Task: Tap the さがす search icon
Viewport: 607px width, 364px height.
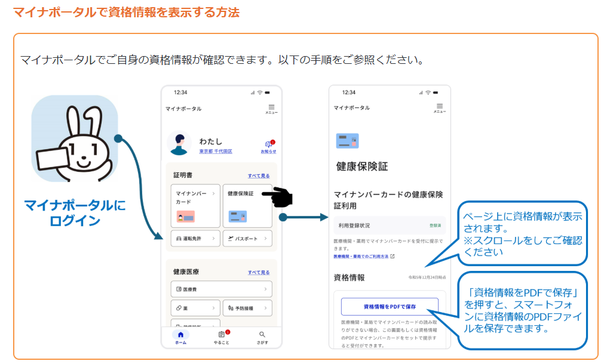Action: (262, 337)
